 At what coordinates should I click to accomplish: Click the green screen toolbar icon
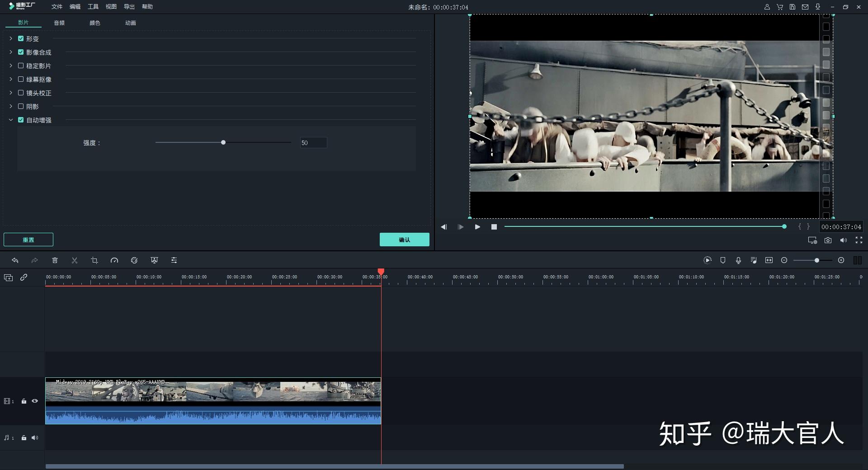(x=154, y=260)
